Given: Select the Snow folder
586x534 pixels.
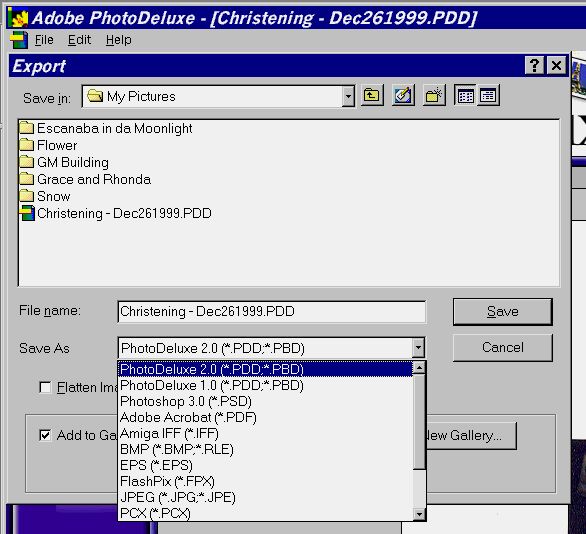Looking at the screenshot, I should click(45, 196).
